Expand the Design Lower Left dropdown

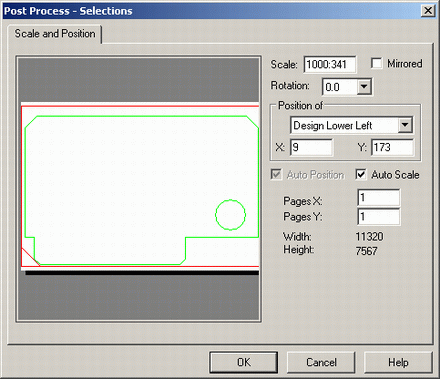point(405,125)
